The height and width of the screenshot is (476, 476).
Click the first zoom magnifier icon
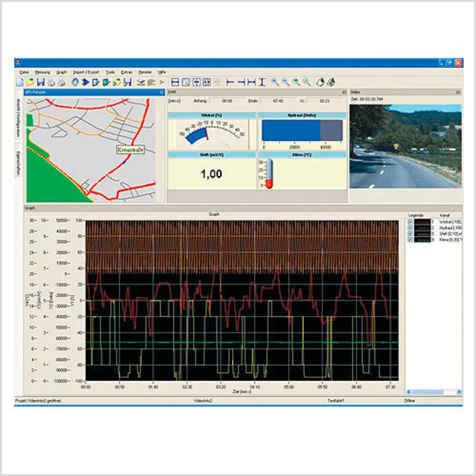click(275, 82)
